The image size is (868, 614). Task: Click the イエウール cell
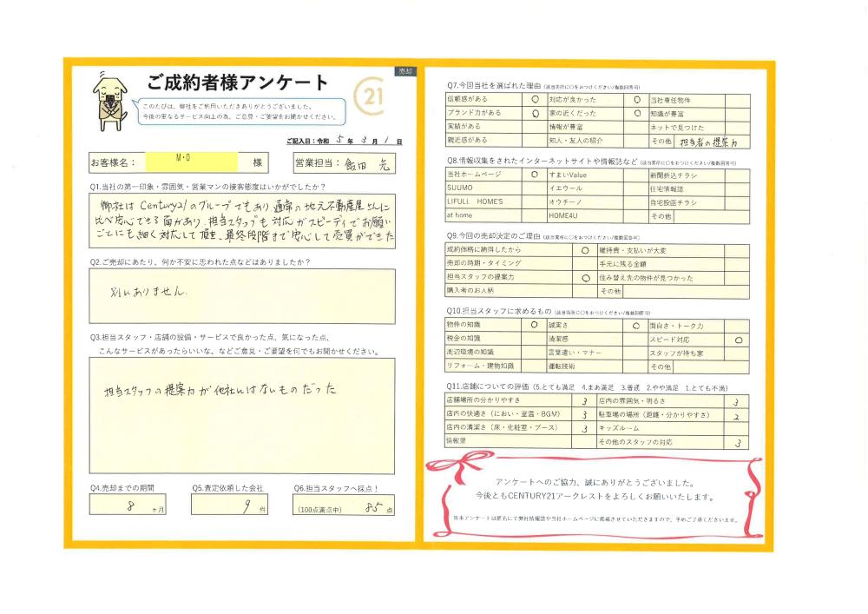585,188
